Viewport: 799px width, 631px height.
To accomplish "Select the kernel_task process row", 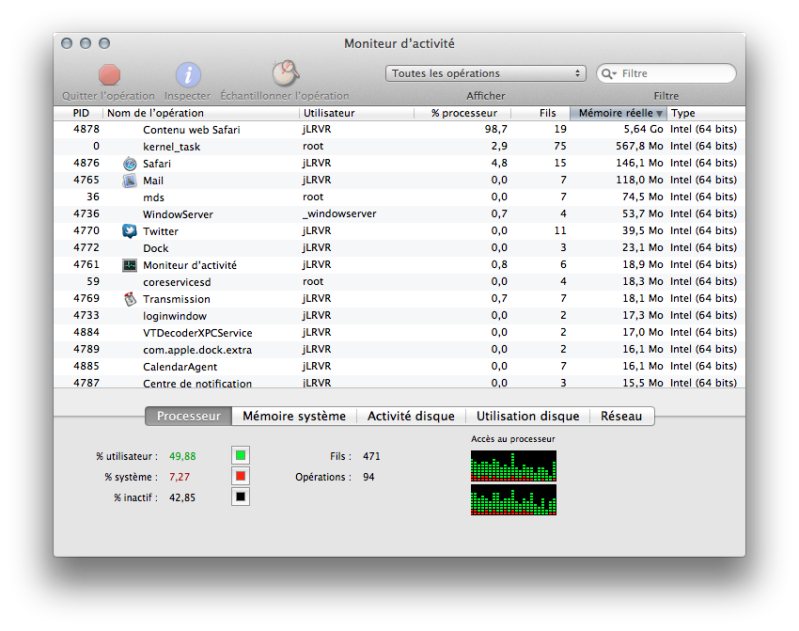I will (x=400, y=146).
